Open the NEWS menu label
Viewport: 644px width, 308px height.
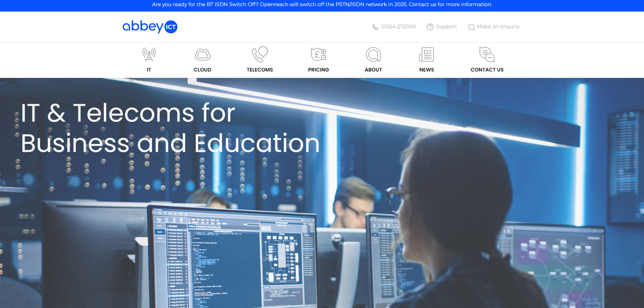426,70
